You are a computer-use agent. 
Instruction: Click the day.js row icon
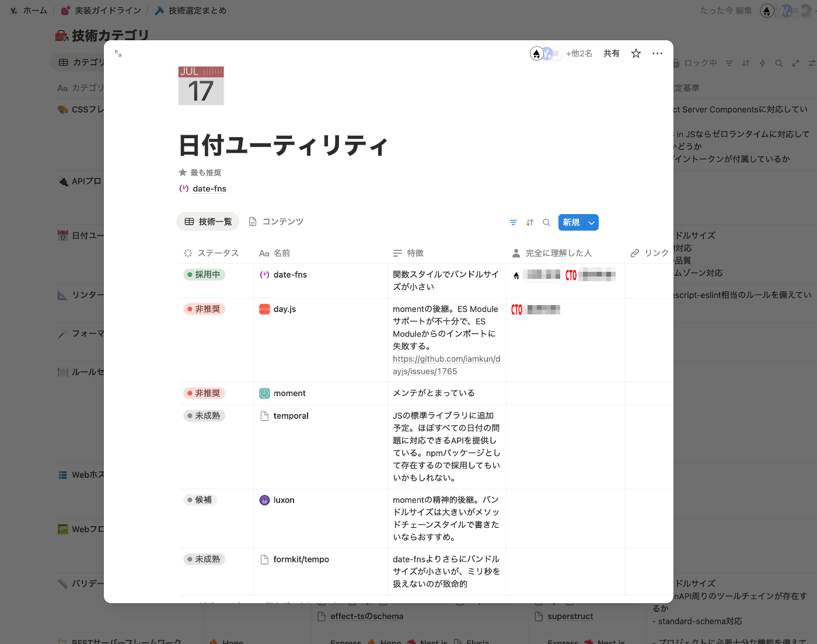click(264, 309)
